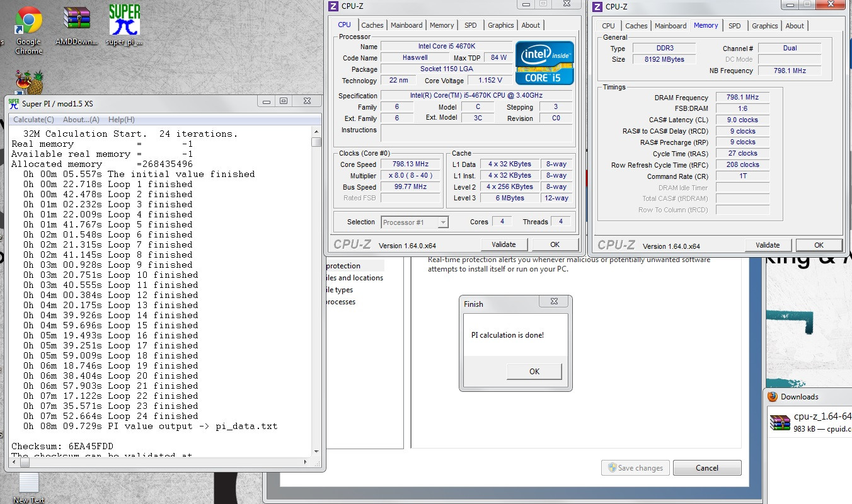Click Super PI vertical scrollbar thumb
Viewport: 852px width, 504px height.
click(x=316, y=142)
